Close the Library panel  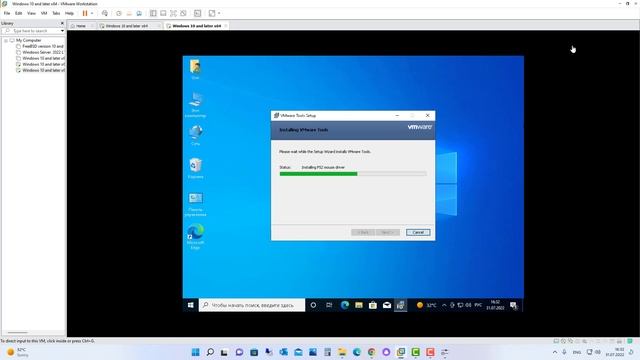tap(62, 23)
